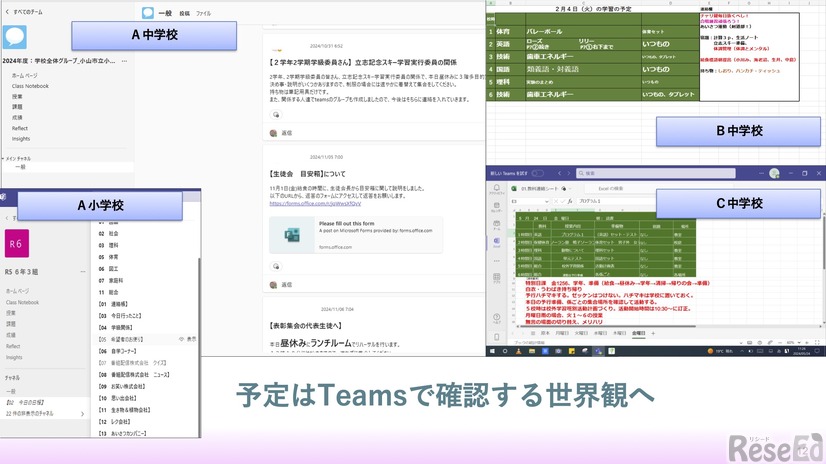This screenshot has height=464, width=826.
Task: Open Reflect in the A中学校 team menu
Action: click(x=19, y=128)
